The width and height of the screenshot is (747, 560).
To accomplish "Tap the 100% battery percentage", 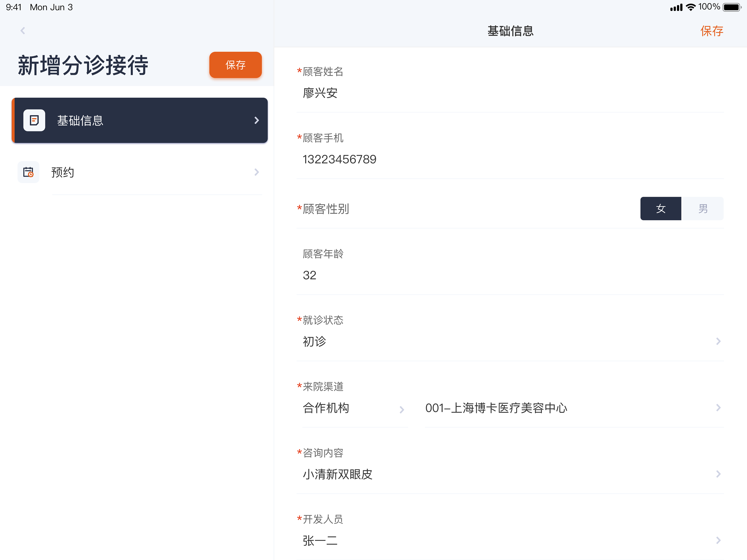I will coord(709,7).
